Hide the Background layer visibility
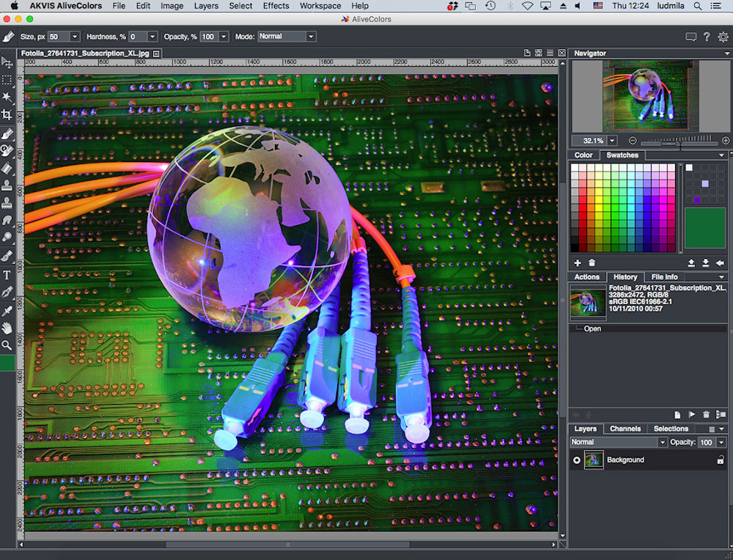The height and width of the screenshot is (560, 733). coord(577,460)
